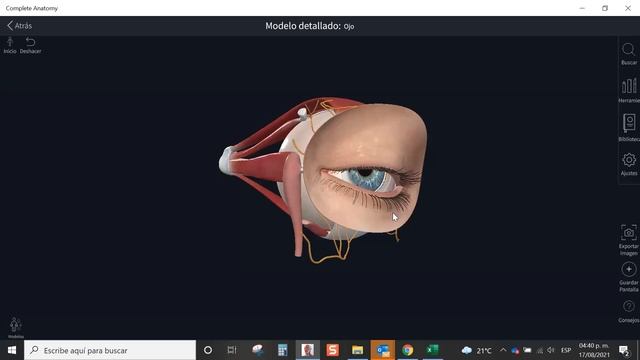This screenshot has height=360, width=640.
Task: Open Excel from the taskbar
Action: 432,350
